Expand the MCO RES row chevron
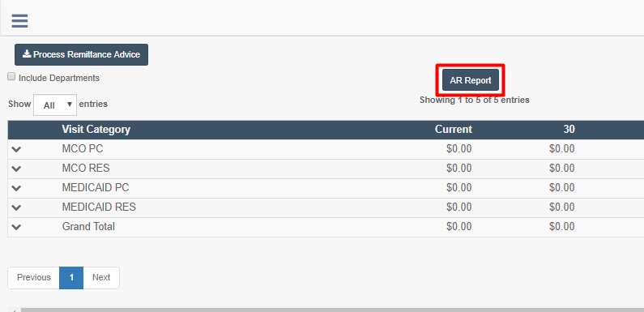Screen dimensions: 644x312 click(16, 169)
